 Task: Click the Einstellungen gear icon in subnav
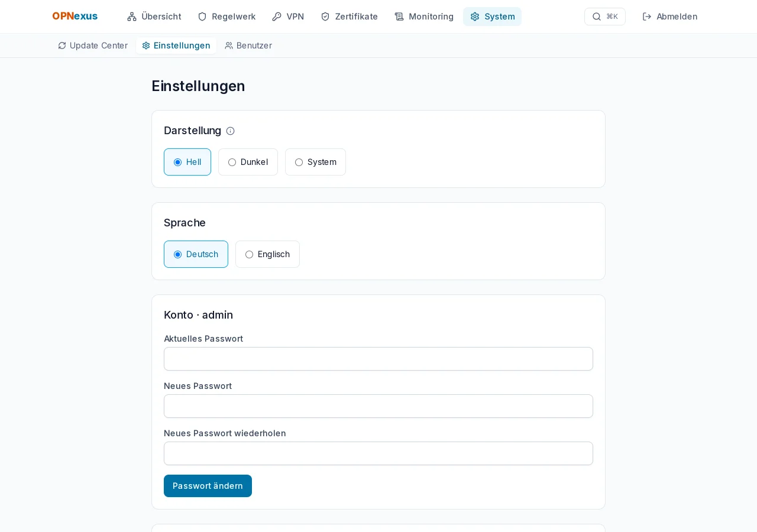tap(146, 46)
